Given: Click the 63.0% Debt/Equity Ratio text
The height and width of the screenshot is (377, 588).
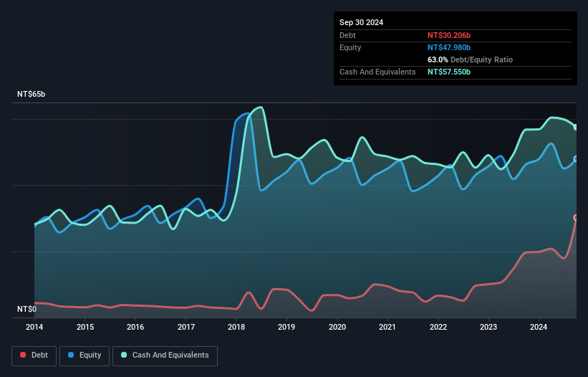Looking at the screenshot, I should point(470,59).
